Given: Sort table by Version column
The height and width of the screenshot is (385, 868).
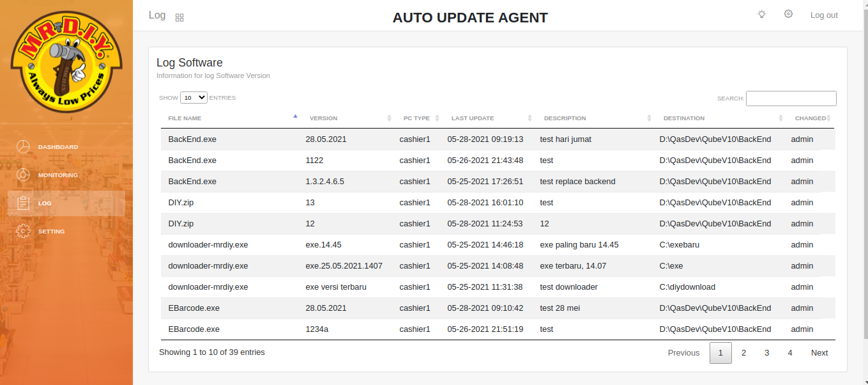Looking at the screenshot, I should (x=323, y=118).
